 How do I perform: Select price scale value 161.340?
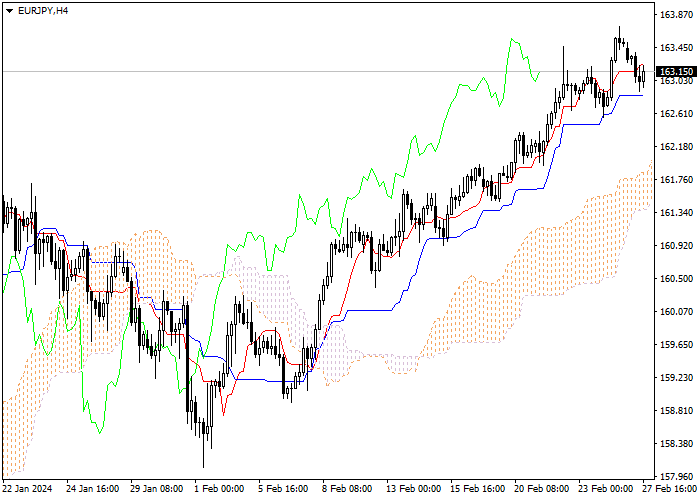[676, 212]
